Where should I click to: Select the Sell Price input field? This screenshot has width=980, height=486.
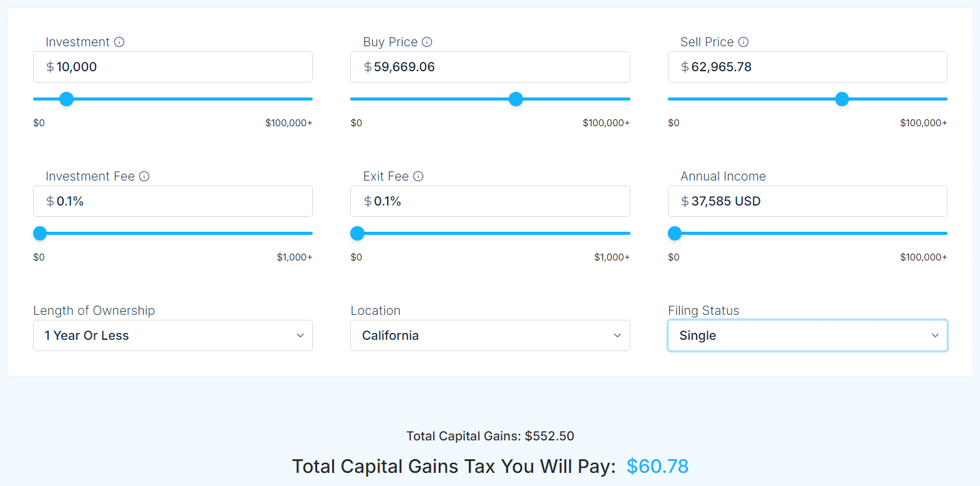(x=807, y=67)
